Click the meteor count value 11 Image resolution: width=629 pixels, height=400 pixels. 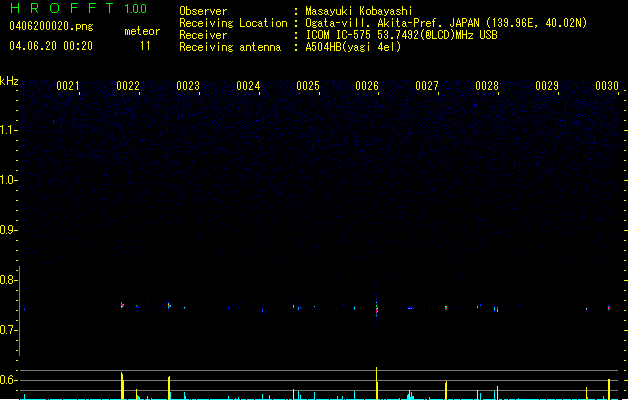[x=145, y=46]
